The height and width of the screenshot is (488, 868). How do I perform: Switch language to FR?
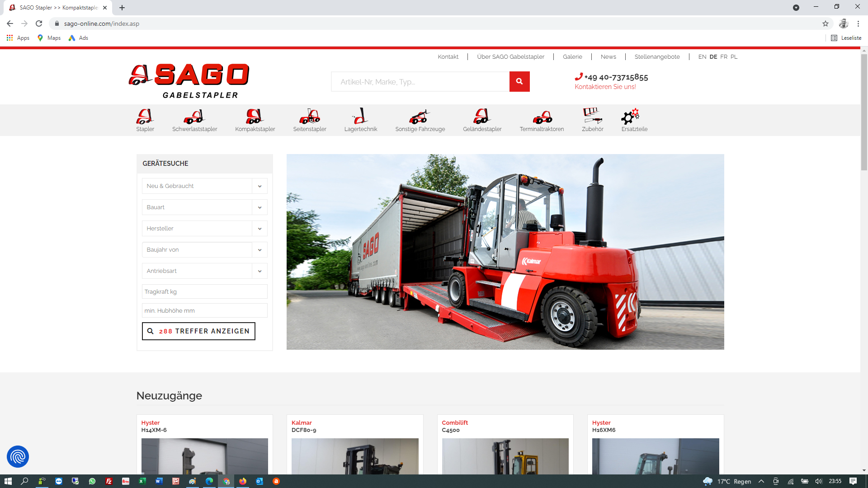724,56
